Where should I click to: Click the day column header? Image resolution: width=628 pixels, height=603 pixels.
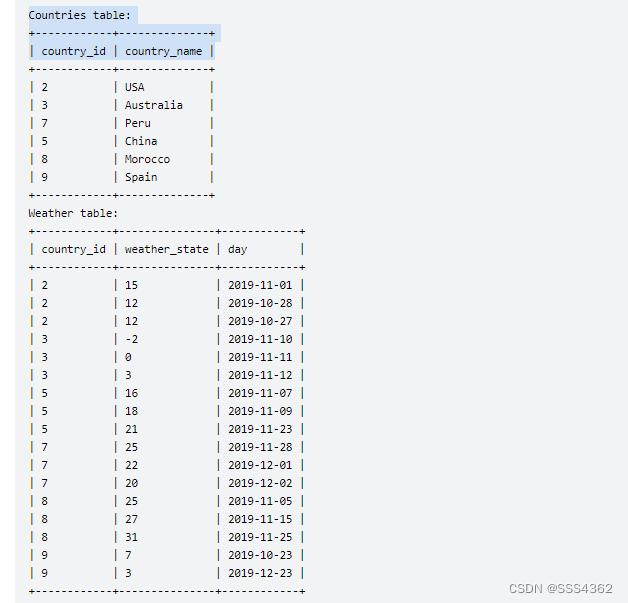pos(237,249)
